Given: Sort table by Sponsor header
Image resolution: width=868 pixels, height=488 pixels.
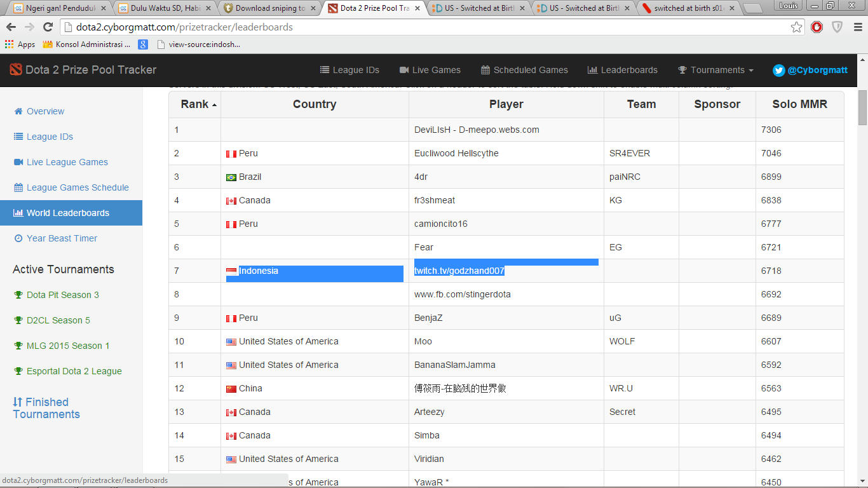Looking at the screenshot, I should 717,104.
